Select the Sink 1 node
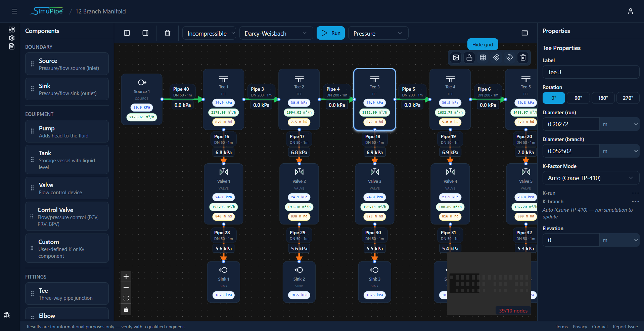This screenshot has height=331, width=644. [x=224, y=282]
